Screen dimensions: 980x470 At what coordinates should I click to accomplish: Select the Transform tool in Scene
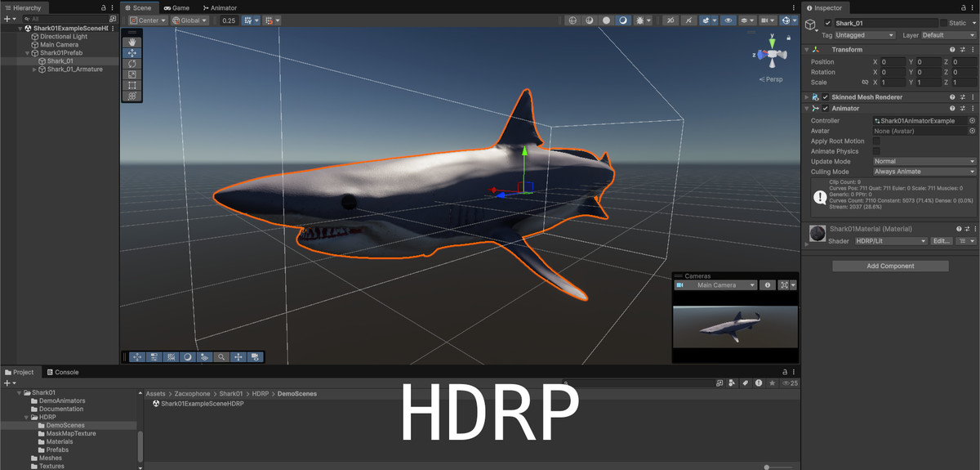(132, 96)
